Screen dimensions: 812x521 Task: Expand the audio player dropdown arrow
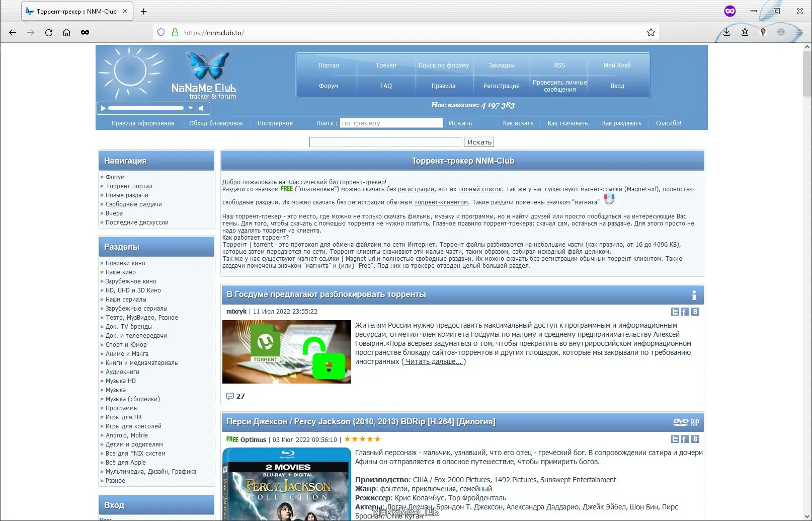(x=191, y=108)
